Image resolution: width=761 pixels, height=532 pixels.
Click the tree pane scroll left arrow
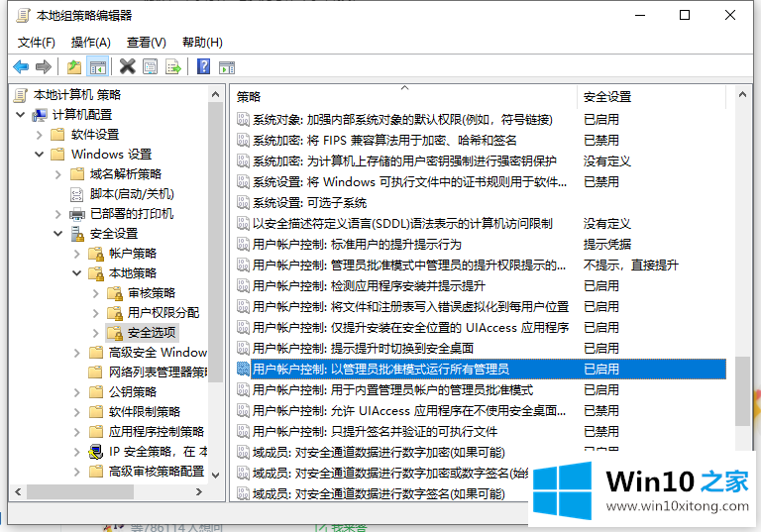click(x=18, y=491)
